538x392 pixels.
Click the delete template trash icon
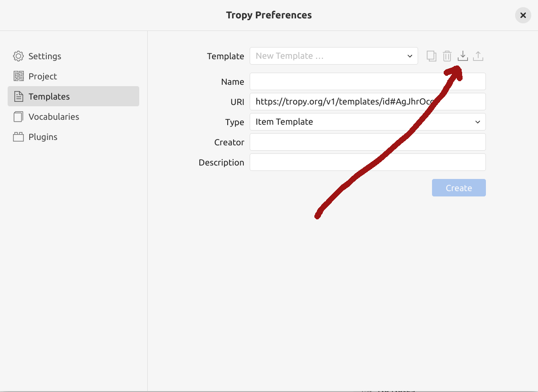pyautogui.click(x=447, y=56)
